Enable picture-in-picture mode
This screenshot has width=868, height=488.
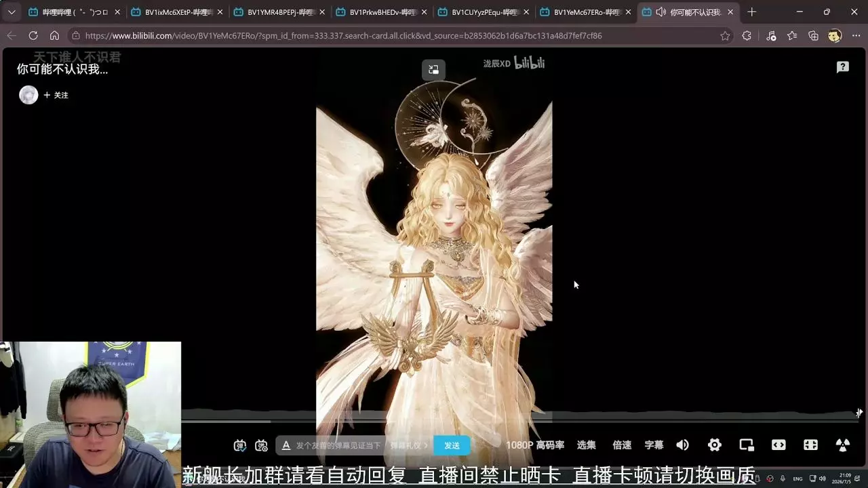[747, 445]
